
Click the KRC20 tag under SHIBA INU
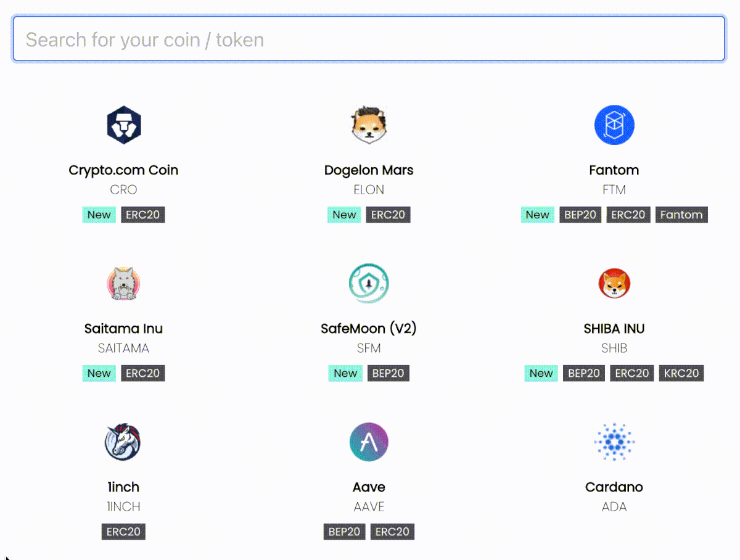(681, 373)
